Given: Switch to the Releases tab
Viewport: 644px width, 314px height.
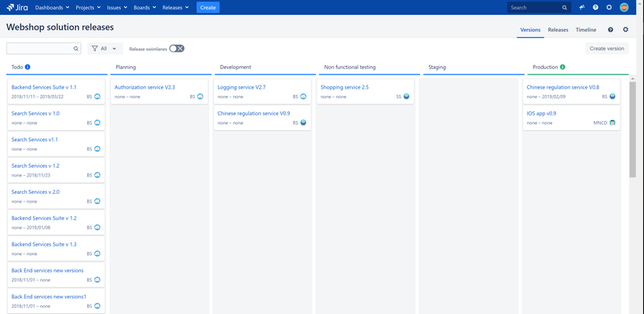Looking at the screenshot, I should (558, 30).
